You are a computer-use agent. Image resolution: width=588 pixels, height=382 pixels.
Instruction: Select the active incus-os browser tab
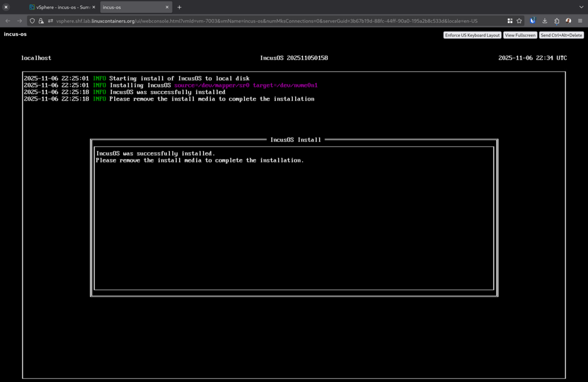[x=130, y=7]
